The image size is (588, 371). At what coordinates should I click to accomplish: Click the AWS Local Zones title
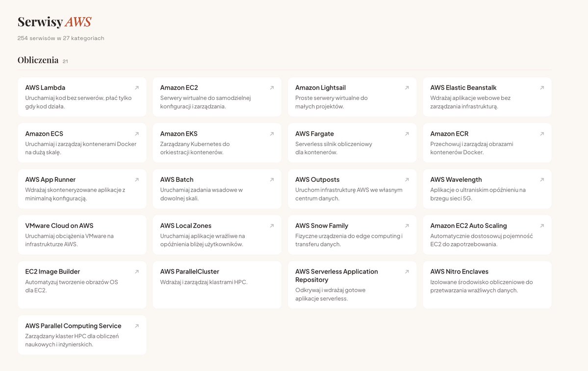(x=186, y=225)
